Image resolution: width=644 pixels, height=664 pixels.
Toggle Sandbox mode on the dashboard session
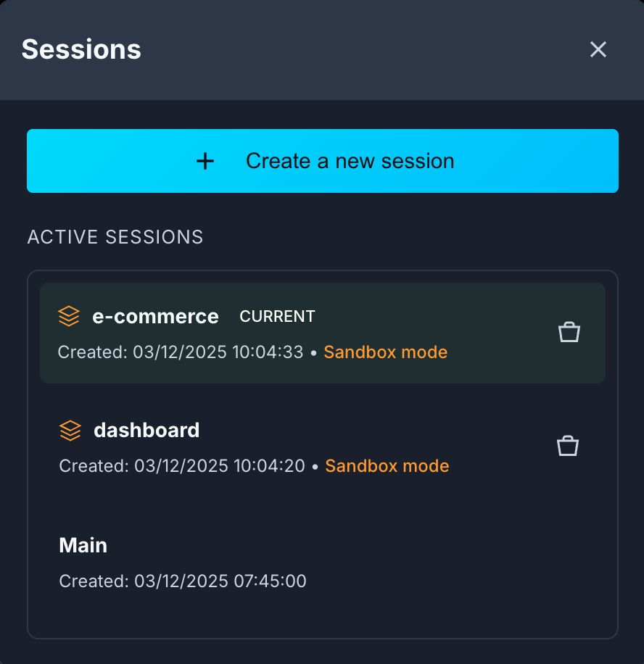click(x=387, y=466)
